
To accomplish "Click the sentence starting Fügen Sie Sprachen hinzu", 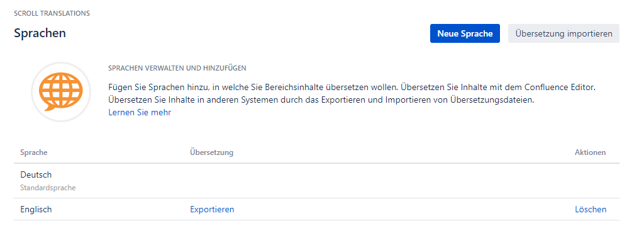I will pyautogui.click(x=254, y=88).
